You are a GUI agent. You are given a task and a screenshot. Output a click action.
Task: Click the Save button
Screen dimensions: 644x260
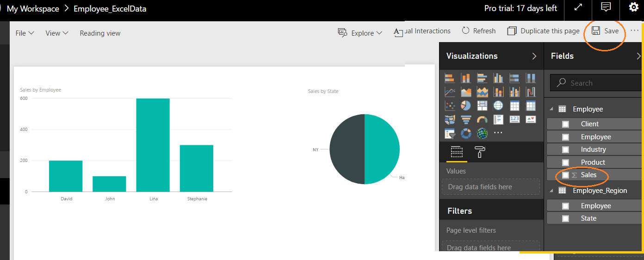coord(606,31)
